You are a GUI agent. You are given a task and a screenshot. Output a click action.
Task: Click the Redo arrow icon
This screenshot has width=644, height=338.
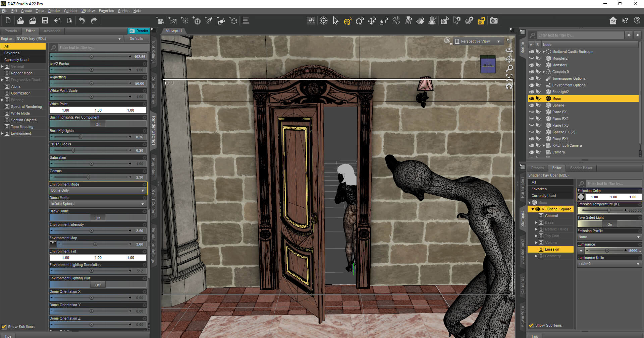point(94,21)
